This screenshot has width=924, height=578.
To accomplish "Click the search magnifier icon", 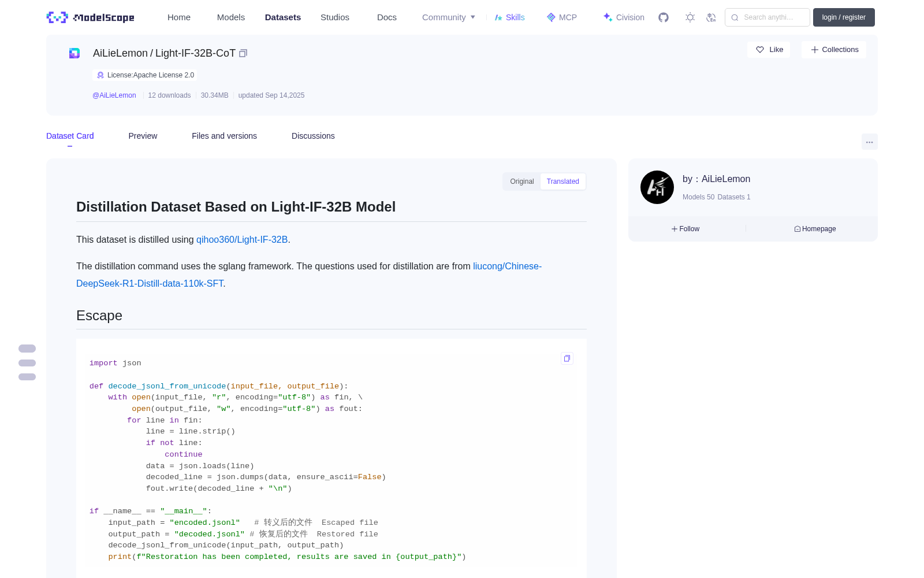I will [735, 17].
